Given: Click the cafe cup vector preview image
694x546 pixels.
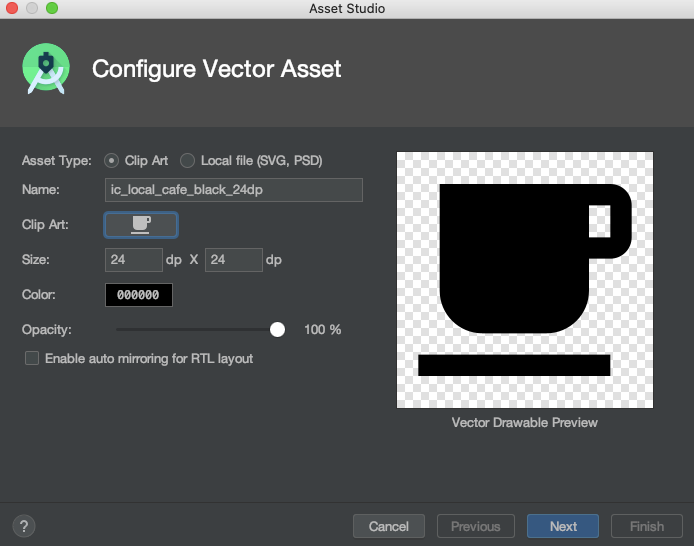Looking at the screenshot, I should coord(524,280).
